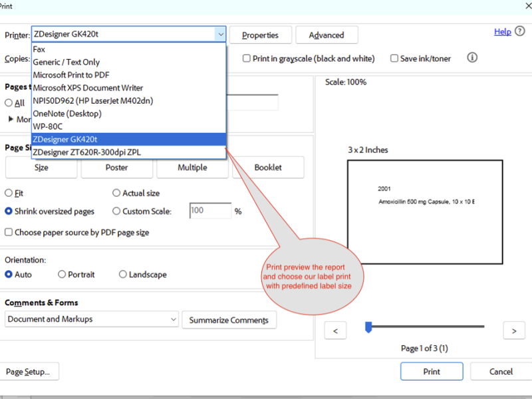This screenshot has height=399, width=532.
Task: Choose NPI50D962 HP LaserJet M402dn printer
Action: [x=128, y=101]
